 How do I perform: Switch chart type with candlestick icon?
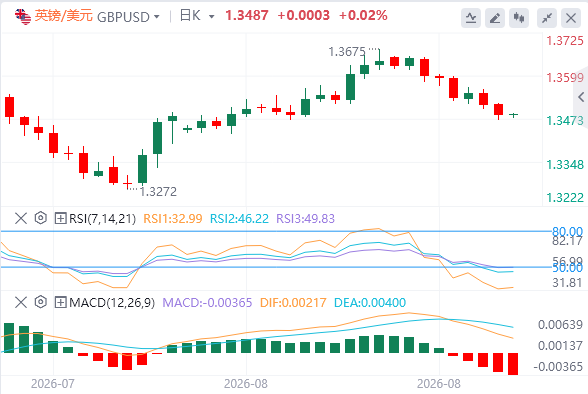click(519, 18)
